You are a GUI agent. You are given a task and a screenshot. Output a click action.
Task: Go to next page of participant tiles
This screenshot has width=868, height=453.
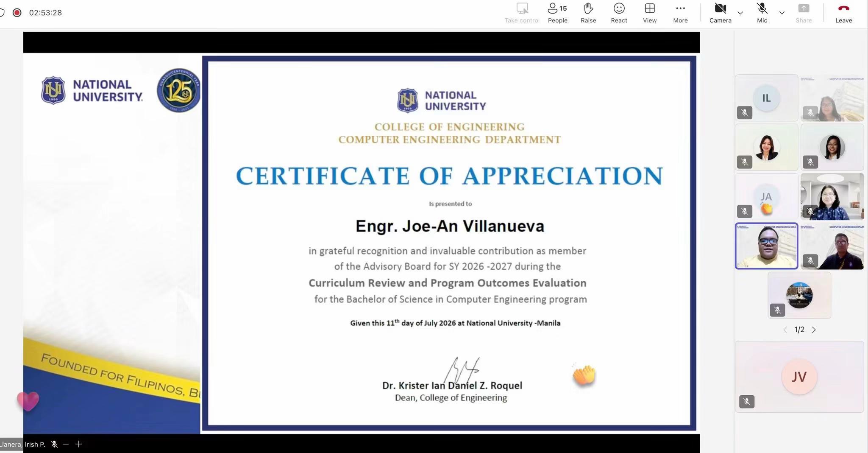(814, 330)
